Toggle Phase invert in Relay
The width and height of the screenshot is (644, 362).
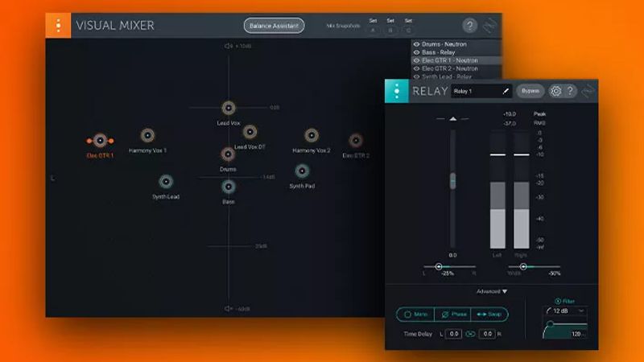click(x=452, y=315)
